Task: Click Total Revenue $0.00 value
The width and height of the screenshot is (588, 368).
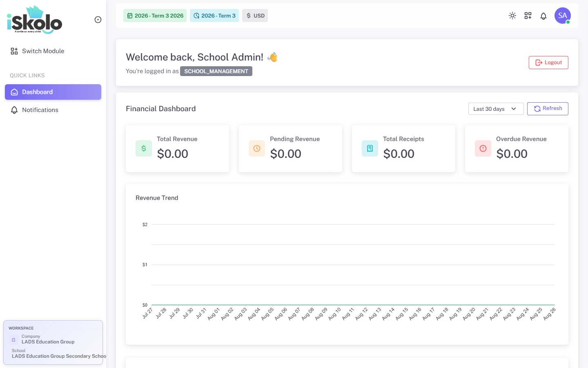Action: click(173, 154)
